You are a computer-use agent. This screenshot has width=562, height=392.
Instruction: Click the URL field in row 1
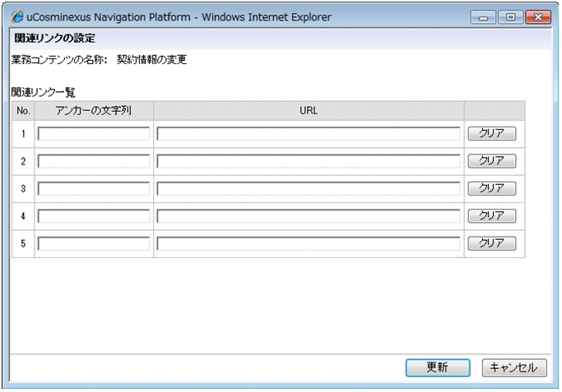(309, 133)
